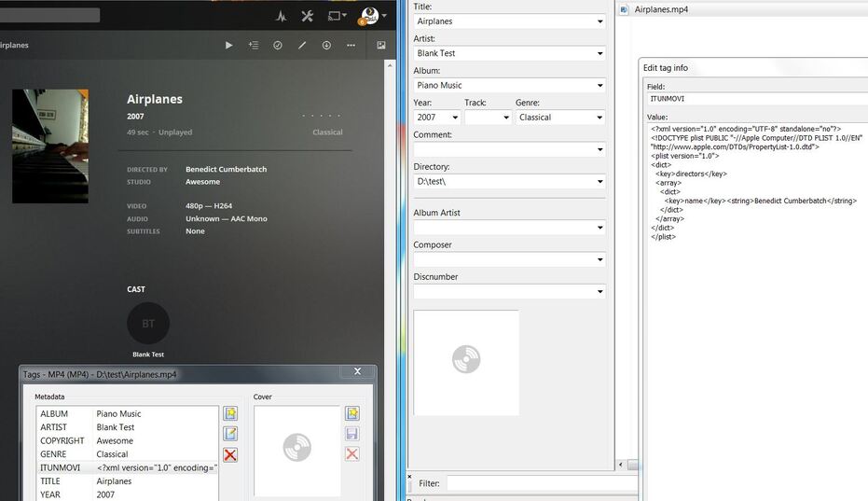Click the sync download icon in Plex

(326, 45)
